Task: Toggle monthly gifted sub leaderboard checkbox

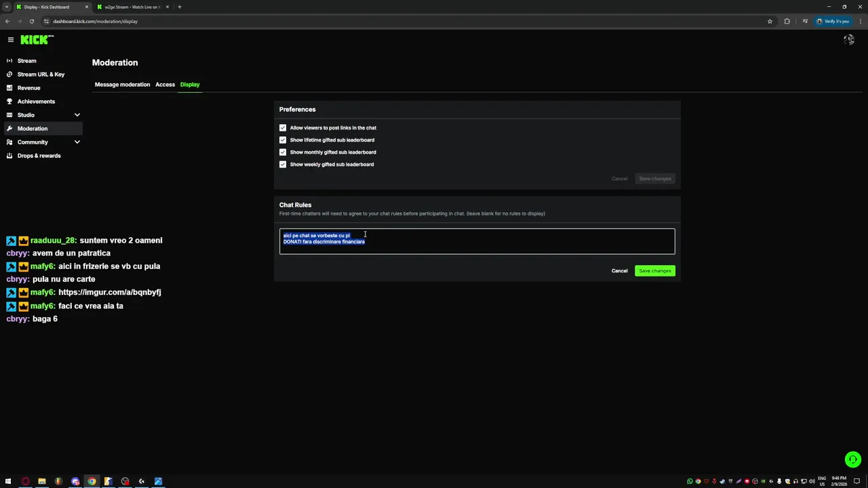Action: [x=283, y=152]
